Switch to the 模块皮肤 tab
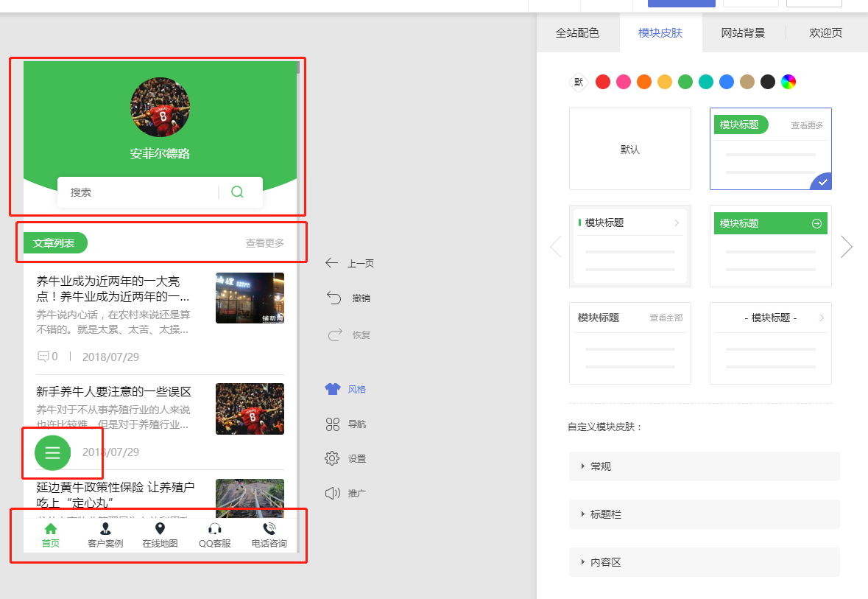 [660, 32]
